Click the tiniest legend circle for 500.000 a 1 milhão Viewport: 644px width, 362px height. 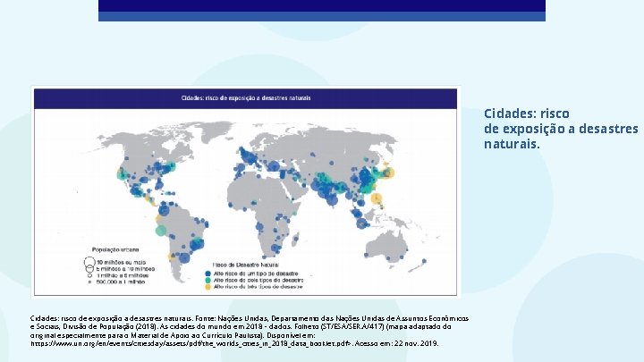click(89, 282)
